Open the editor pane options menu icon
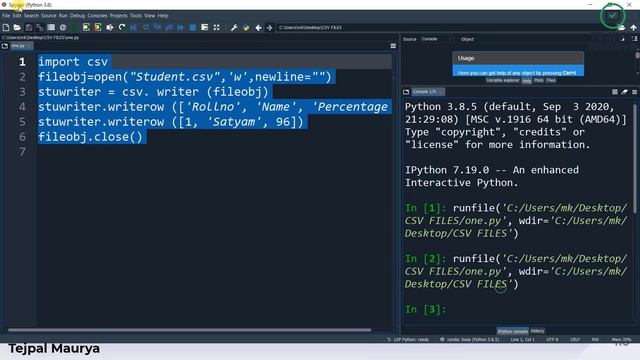The width and height of the screenshot is (640, 360). click(393, 46)
